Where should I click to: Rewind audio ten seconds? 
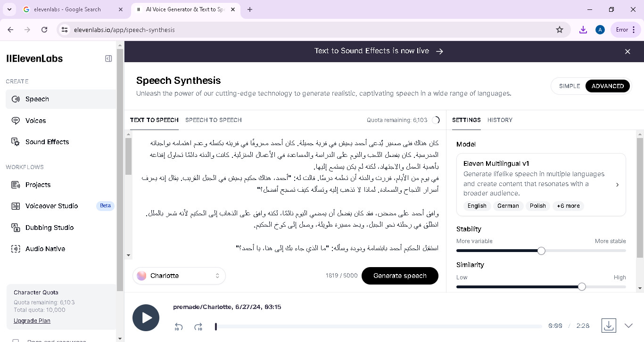tap(179, 326)
